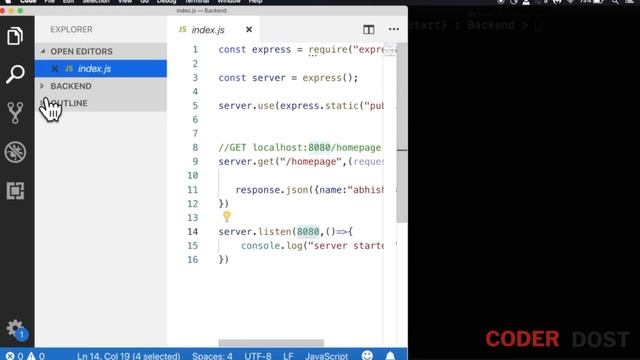Change language mode via JavaScript
The width and height of the screenshot is (640, 360).
tap(327, 356)
